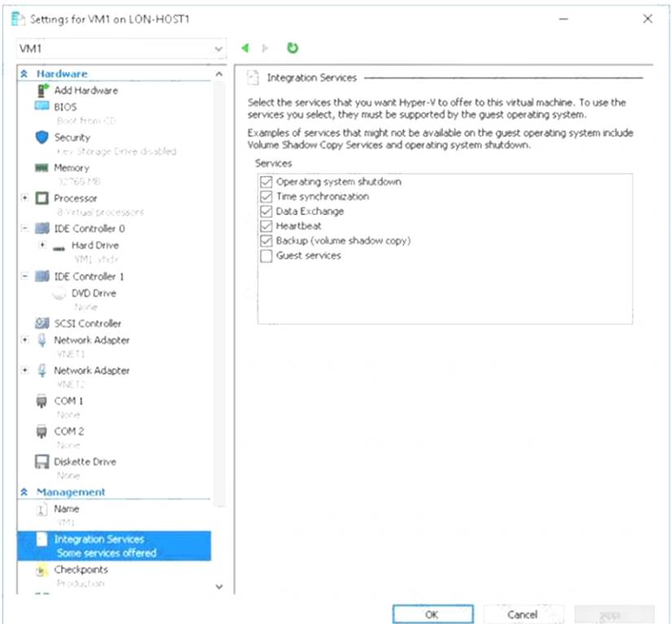Viewport: 672px width, 624px height.
Task: Click the OK button
Action: click(433, 614)
